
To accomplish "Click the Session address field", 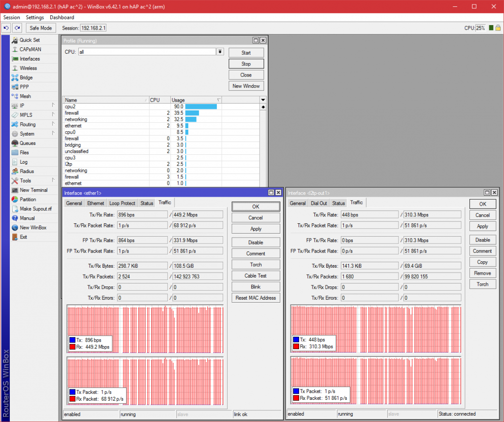I will coord(93,28).
